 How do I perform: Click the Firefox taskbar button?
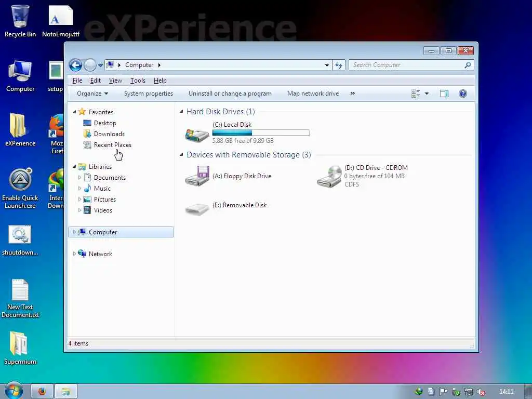[42, 392]
